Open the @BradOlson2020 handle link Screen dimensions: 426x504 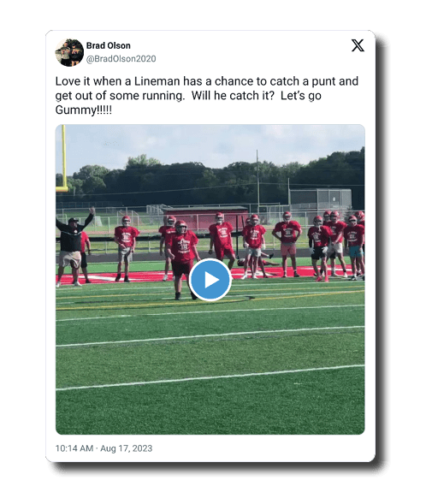(121, 59)
